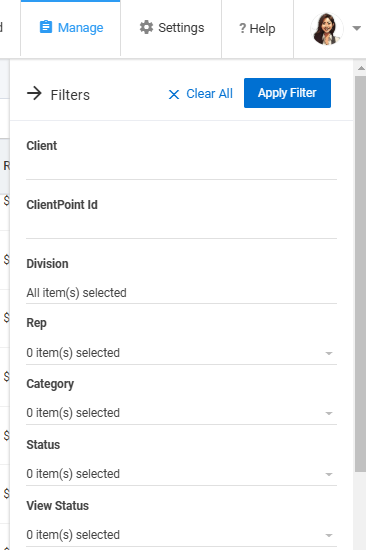The width and height of the screenshot is (366, 550).
Task: Click the Clear All link
Action: coord(209,94)
